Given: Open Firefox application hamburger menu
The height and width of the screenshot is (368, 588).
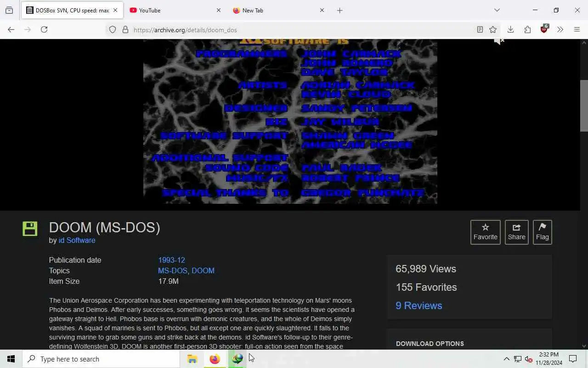Looking at the screenshot, I should pyautogui.click(x=577, y=30).
